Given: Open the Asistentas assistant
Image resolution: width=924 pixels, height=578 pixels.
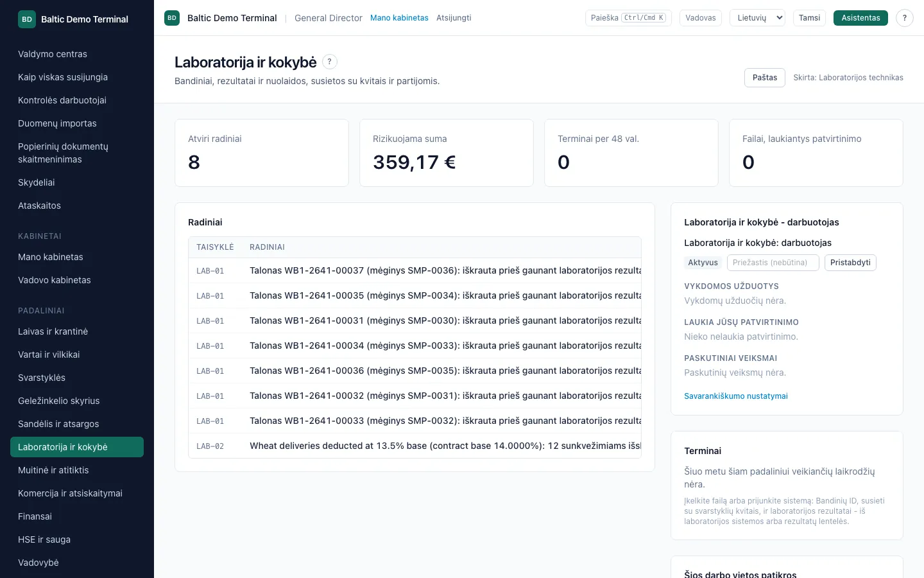Looking at the screenshot, I should 860,18.
